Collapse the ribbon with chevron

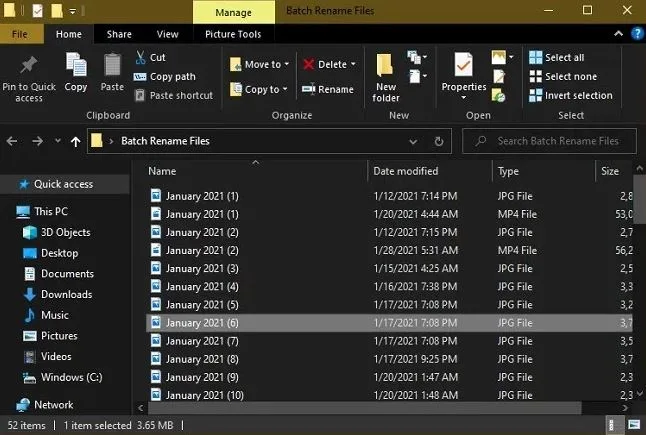pos(618,34)
